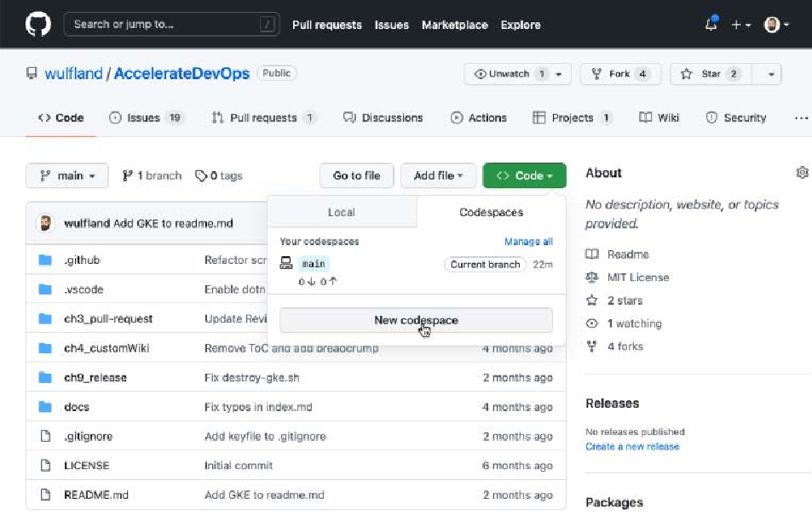Open the docs folder
The width and height of the screenshot is (812, 515).
pyautogui.click(x=77, y=407)
